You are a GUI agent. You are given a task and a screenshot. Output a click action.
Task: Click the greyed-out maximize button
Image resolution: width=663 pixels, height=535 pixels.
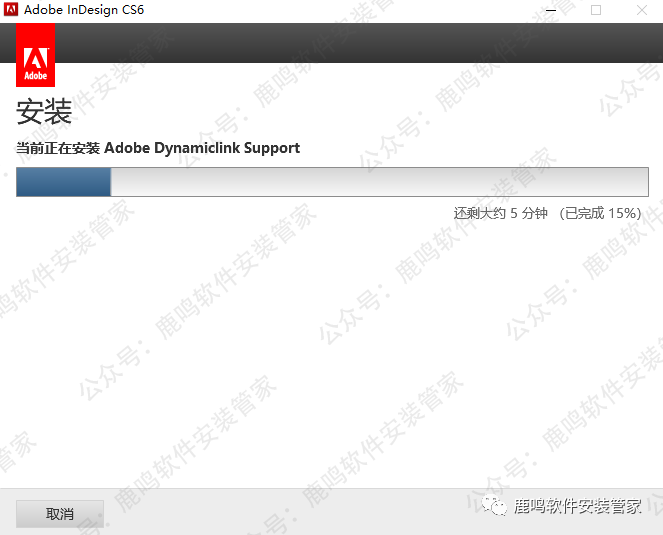[x=596, y=11]
